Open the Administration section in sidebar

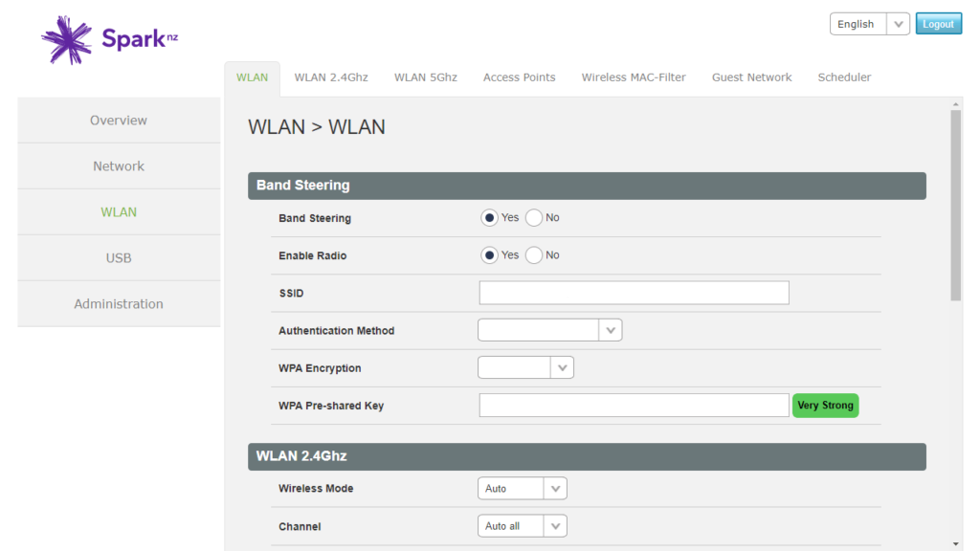tap(118, 303)
